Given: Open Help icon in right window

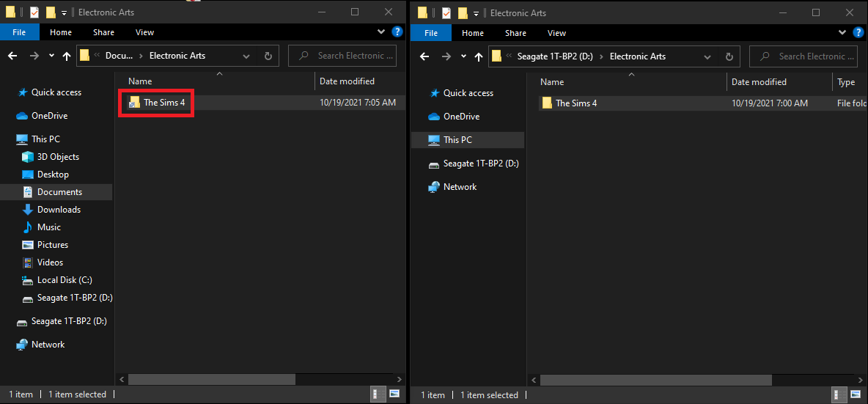Looking at the screenshot, I should (x=858, y=32).
